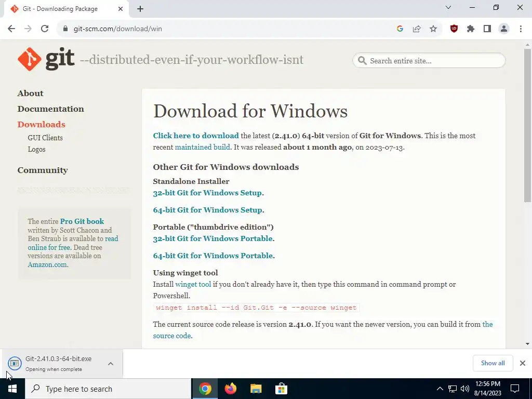Screen dimensions: 532x399
Task: Select the Git - Downloading Package tab
Action: click(x=67, y=9)
